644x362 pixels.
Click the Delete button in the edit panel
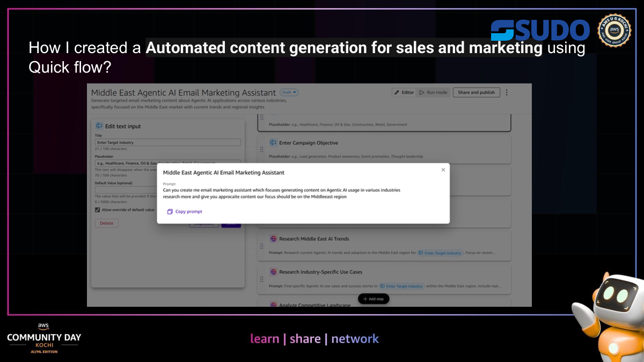[107, 223]
